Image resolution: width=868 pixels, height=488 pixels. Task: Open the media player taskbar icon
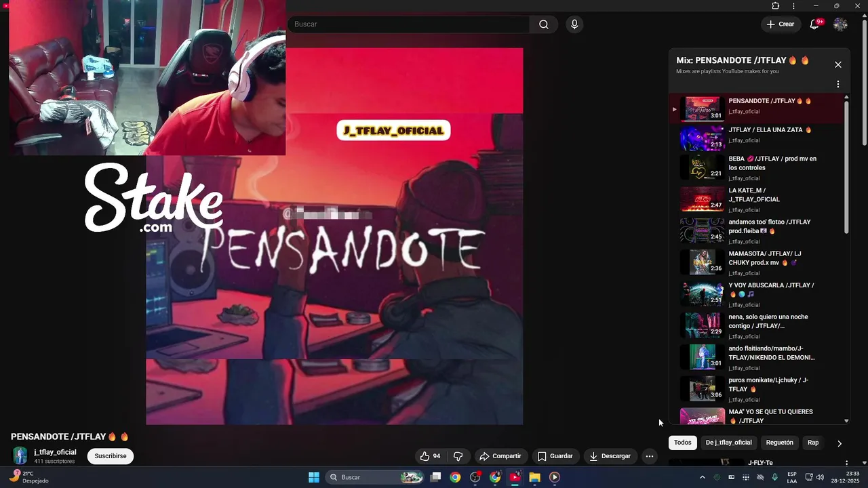tap(554, 477)
